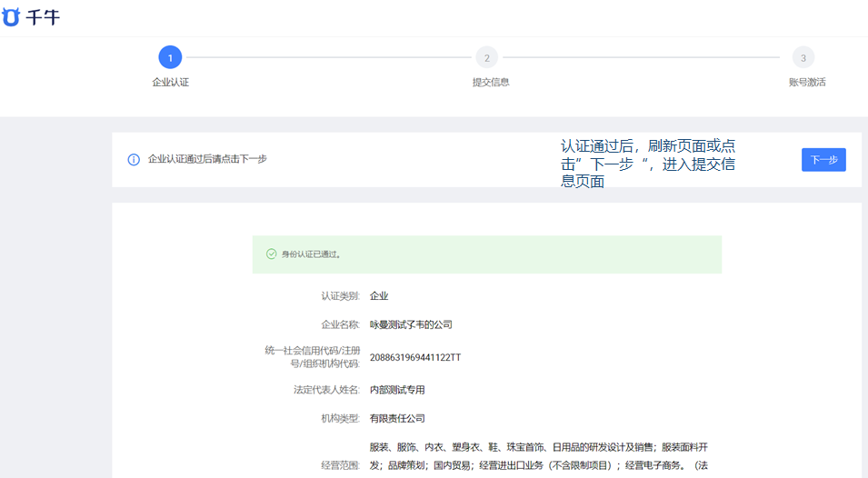The height and width of the screenshot is (478, 868).
Task: Click the 身份认证已通过 success message
Action: pyautogui.click(x=311, y=254)
